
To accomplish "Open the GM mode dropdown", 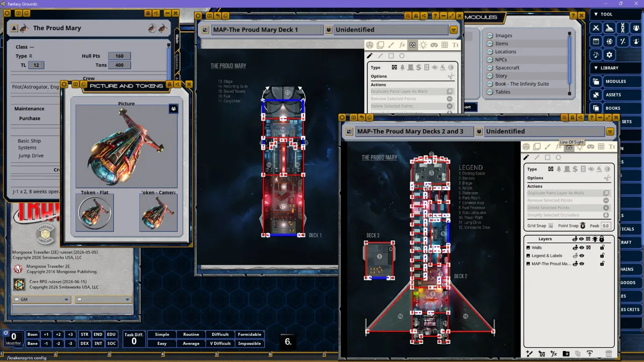I will coord(41,299).
